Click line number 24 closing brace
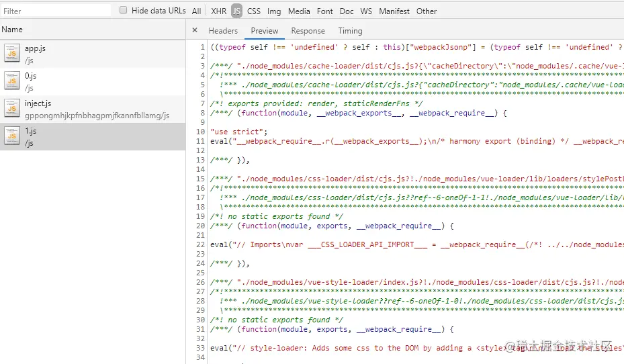Image resolution: width=624 pixels, height=364 pixels. (x=200, y=263)
